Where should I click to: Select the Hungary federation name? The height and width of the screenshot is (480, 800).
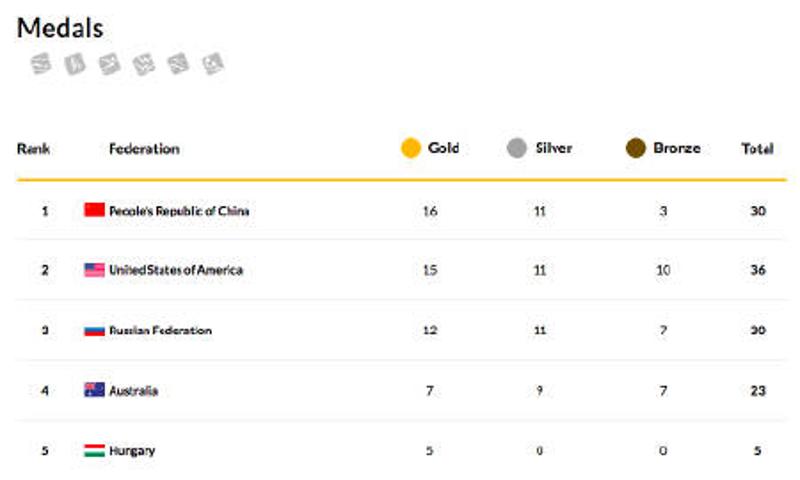tap(132, 450)
